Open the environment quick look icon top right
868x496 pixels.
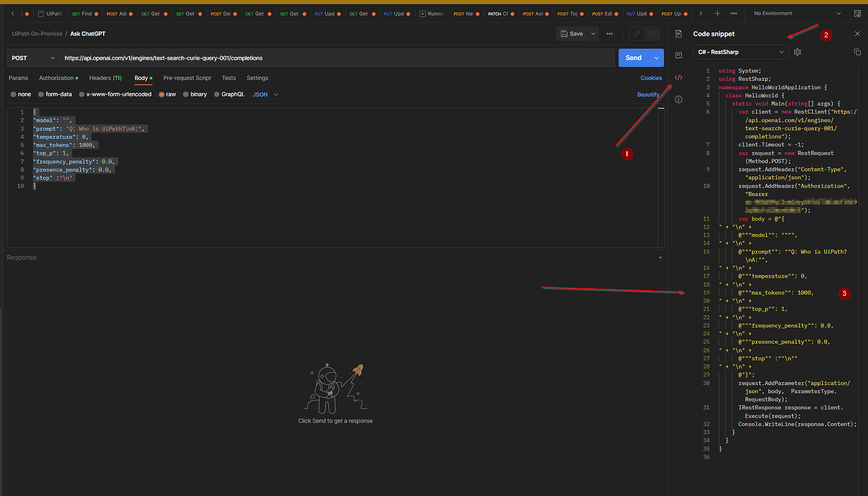tap(857, 13)
